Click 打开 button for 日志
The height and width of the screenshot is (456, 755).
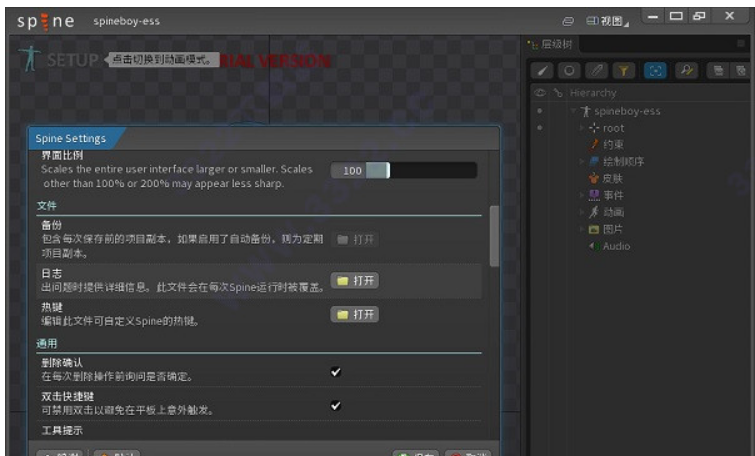(355, 280)
